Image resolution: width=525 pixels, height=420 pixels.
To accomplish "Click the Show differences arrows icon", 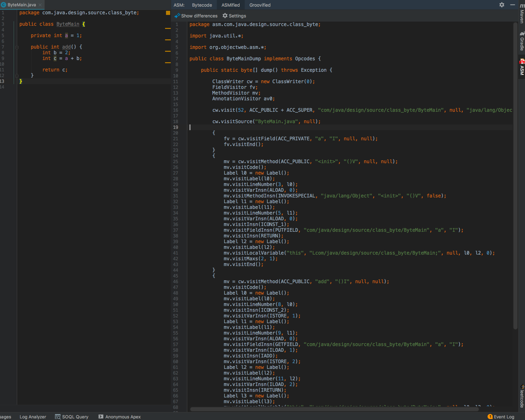I will pyautogui.click(x=177, y=16).
